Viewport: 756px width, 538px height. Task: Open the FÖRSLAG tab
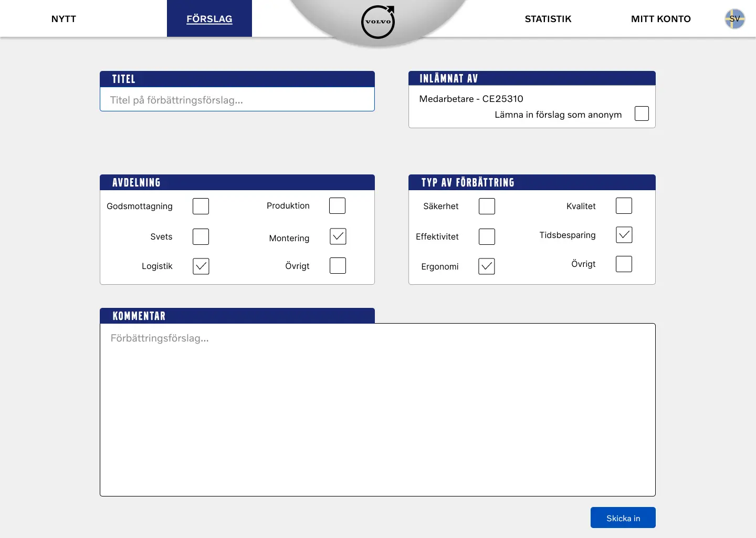point(209,19)
